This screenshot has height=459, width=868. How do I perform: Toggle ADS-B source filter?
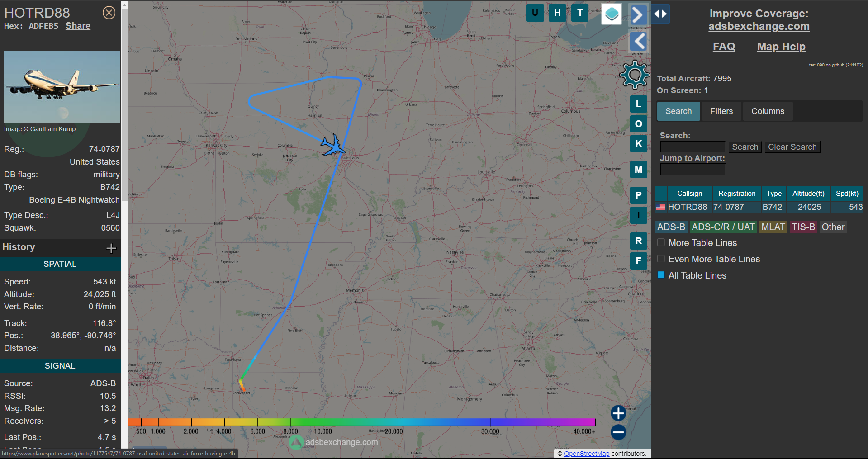coord(671,227)
